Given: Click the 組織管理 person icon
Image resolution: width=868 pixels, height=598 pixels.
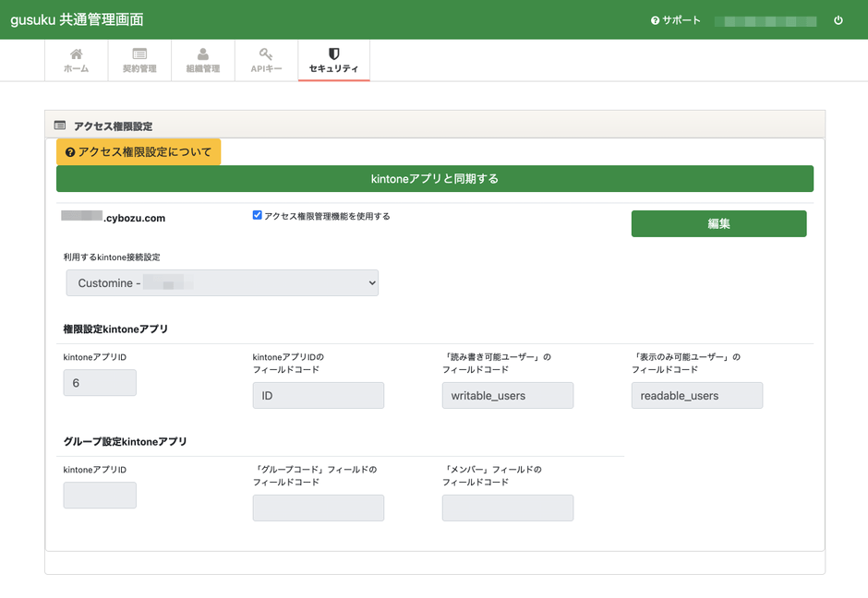Looking at the screenshot, I should [202, 54].
